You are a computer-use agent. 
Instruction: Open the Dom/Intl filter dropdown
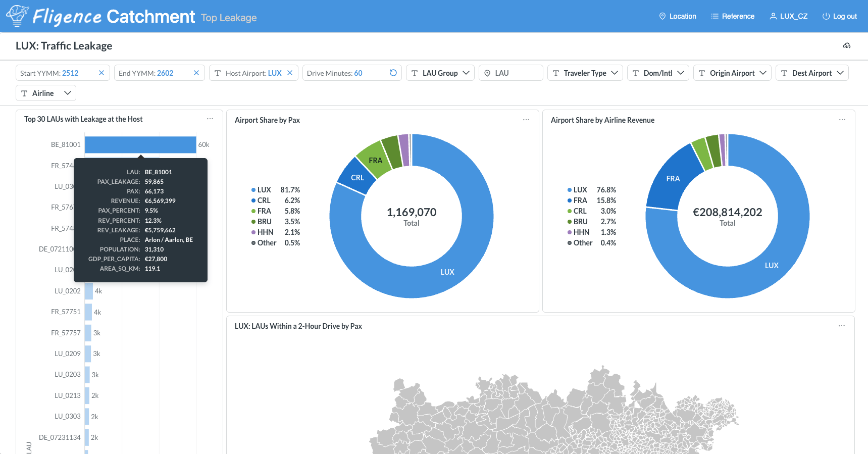point(658,73)
